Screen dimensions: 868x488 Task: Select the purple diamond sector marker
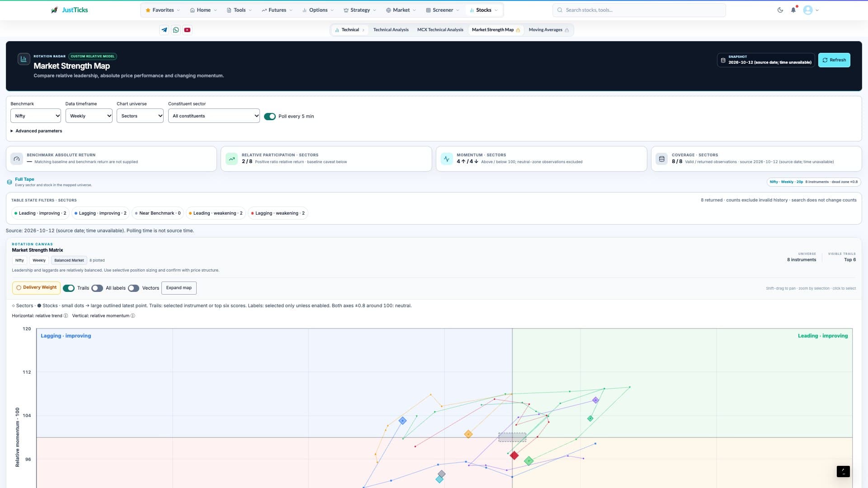pyautogui.click(x=595, y=400)
